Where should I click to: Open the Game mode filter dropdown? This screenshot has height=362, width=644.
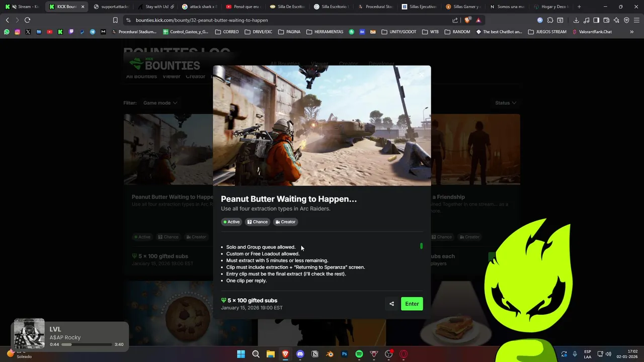[x=160, y=103]
